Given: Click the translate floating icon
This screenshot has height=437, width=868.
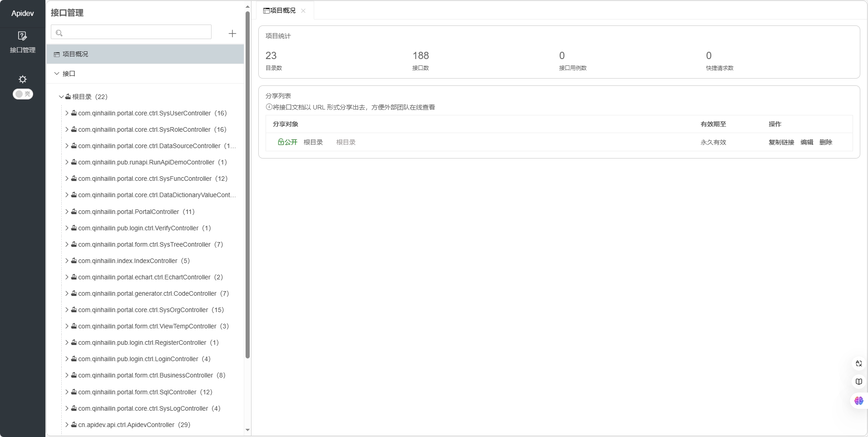Looking at the screenshot, I should pyautogui.click(x=858, y=363).
